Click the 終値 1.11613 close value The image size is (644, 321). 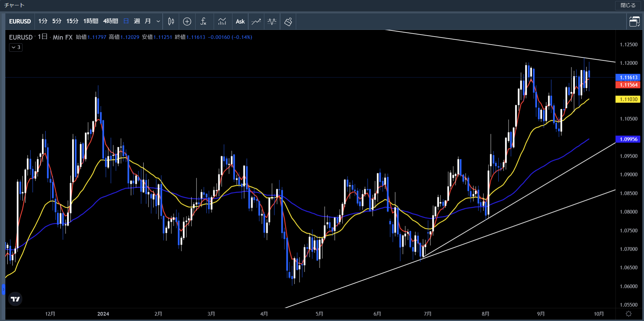[x=190, y=37]
